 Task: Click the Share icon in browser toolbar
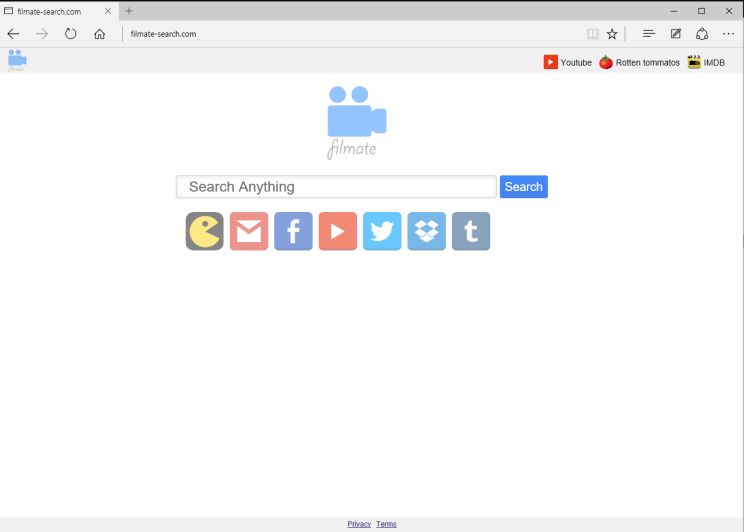coord(702,34)
